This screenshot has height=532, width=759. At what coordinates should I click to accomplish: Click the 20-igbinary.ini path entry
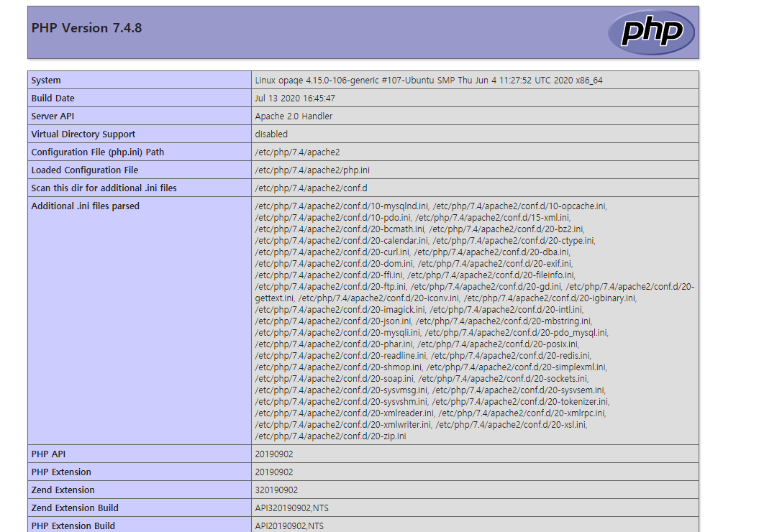(550, 298)
